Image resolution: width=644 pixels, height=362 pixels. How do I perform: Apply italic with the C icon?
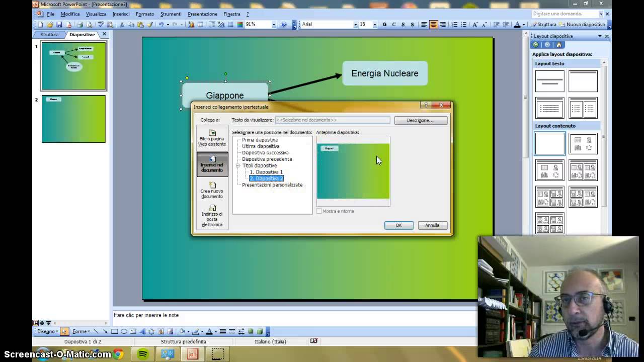coord(394,25)
